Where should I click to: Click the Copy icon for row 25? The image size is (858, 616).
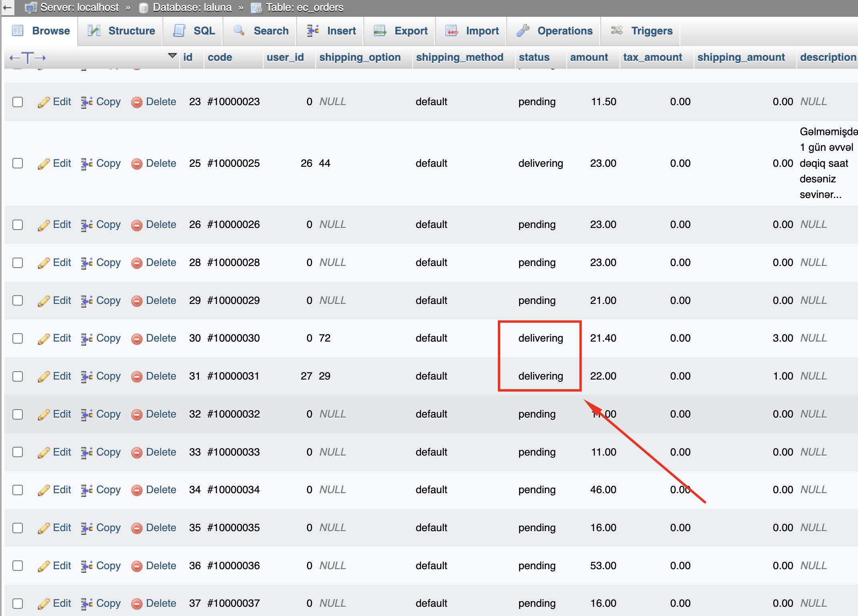[x=86, y=164]
